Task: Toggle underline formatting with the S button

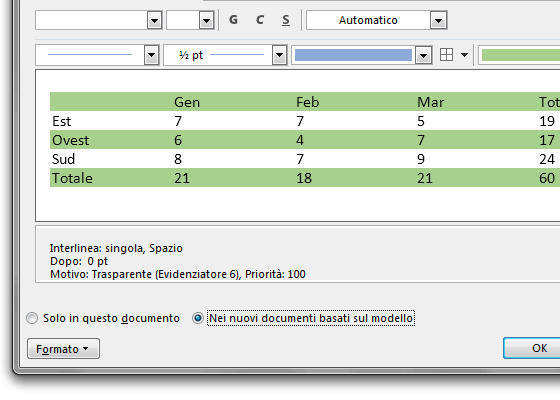Action: (x=286, y=20)
